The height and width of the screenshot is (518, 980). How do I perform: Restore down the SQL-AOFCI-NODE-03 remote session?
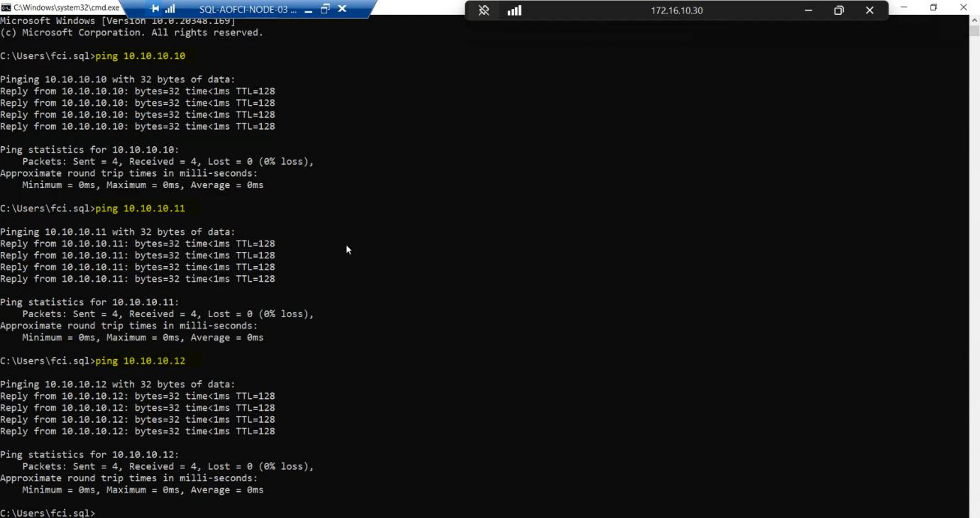click(325, 9)
